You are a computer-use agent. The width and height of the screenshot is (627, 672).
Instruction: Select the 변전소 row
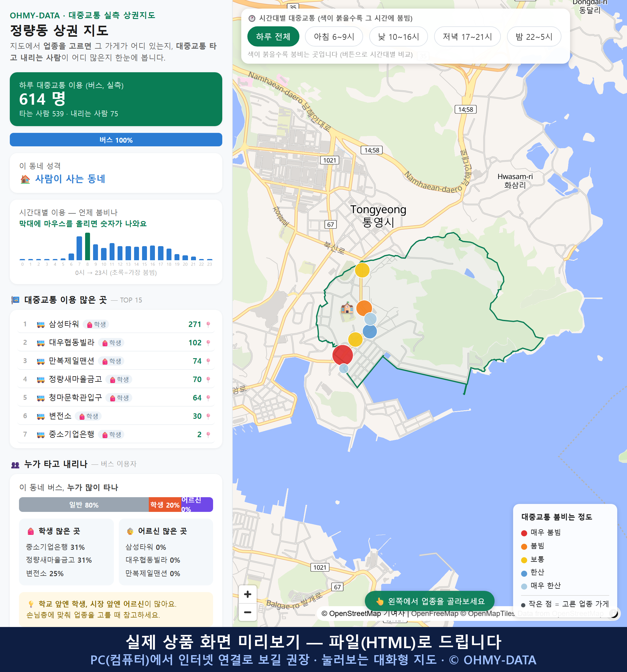pos(116,416)
